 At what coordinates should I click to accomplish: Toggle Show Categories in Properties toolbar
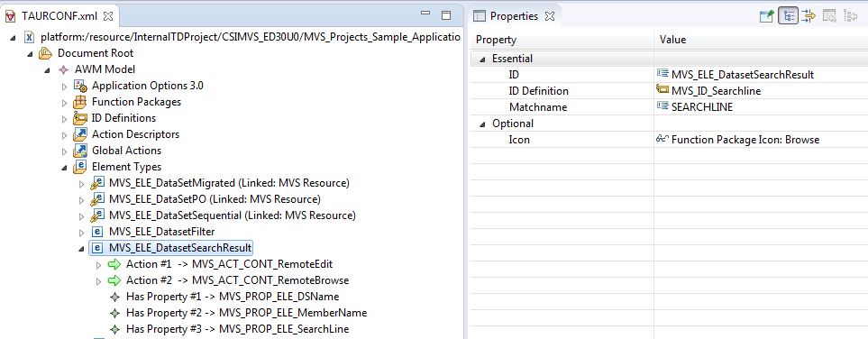pyautogui.click(x=788, y=16)
